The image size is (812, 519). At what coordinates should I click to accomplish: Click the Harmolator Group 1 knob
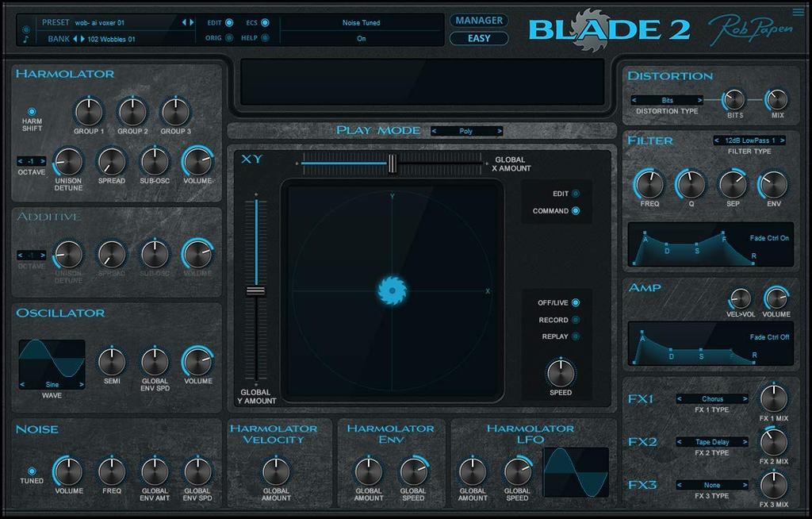(89, 112)
